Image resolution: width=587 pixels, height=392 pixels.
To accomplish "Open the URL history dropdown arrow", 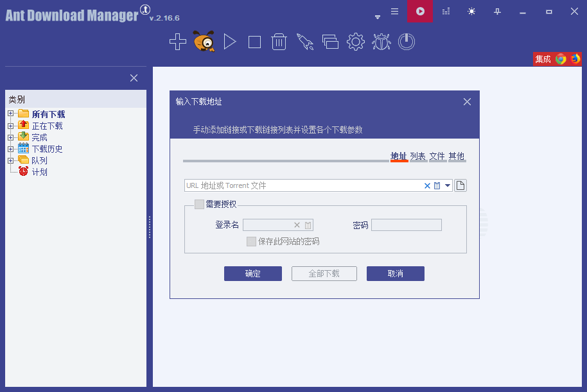I will click(x=448, y=185).
